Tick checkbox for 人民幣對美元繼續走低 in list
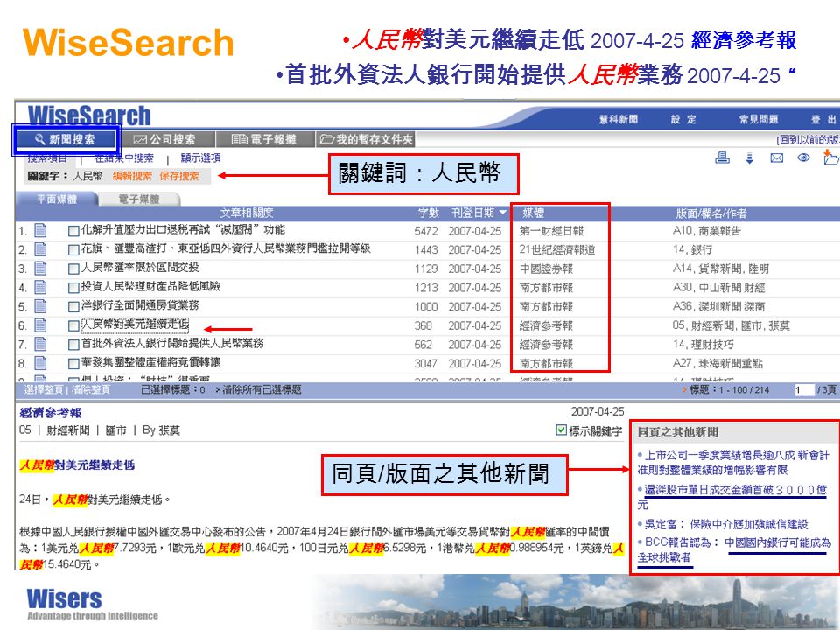 click(x=73, y=325)
